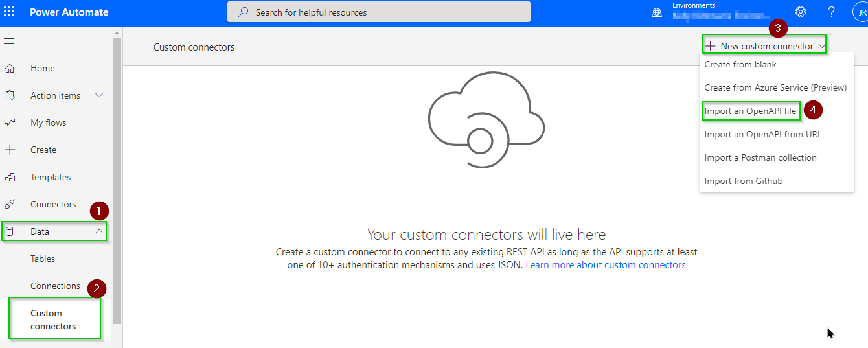Click the Environments globe icon
Viewport: 868px width, 348px height.
point(657,12)
